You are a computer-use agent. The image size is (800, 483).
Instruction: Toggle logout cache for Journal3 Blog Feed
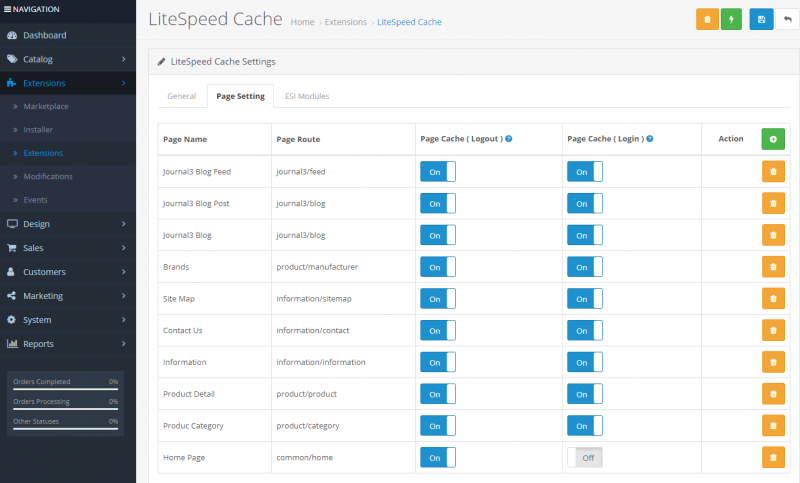[438, 171]
